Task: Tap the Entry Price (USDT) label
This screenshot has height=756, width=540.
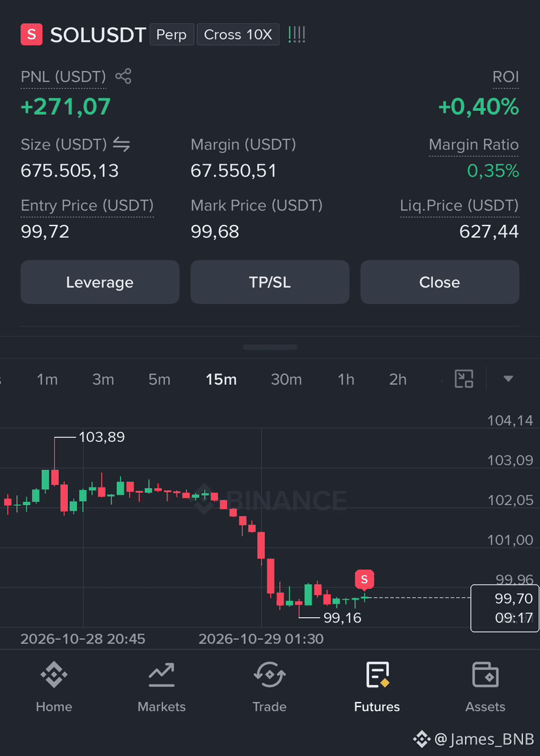Action: (87, 206)
